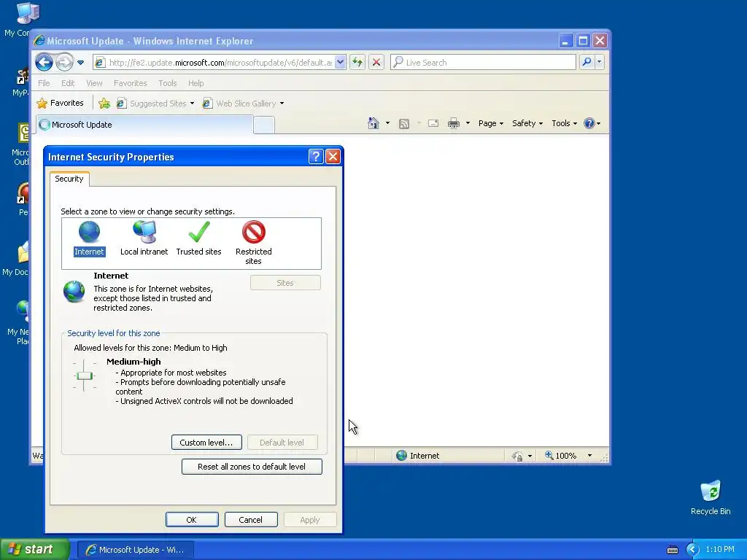Open the File menu

pos(44,83)
